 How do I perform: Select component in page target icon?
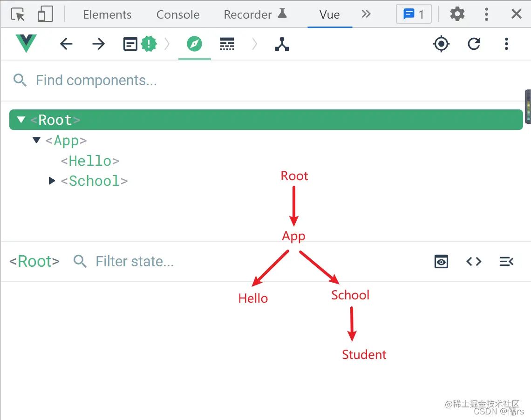441,44
